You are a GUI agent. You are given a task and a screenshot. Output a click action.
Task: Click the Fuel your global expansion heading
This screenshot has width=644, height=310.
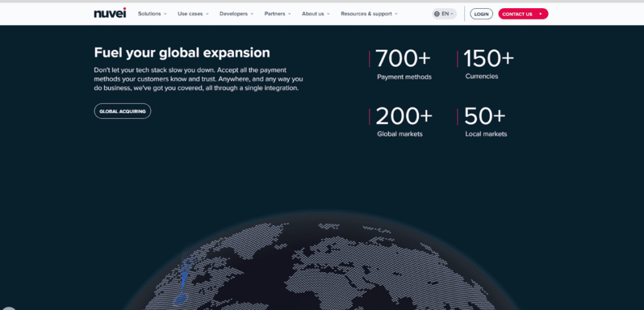click(182, 53)
